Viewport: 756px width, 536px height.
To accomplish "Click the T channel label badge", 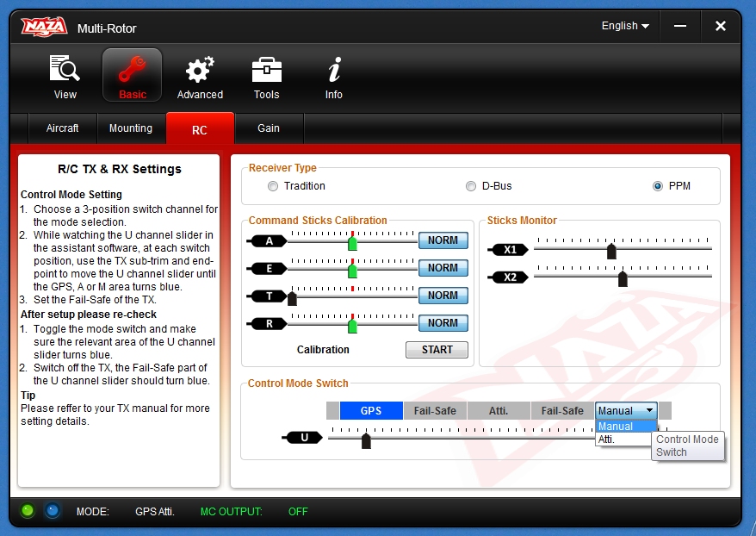I will click(x=268, y=296).
